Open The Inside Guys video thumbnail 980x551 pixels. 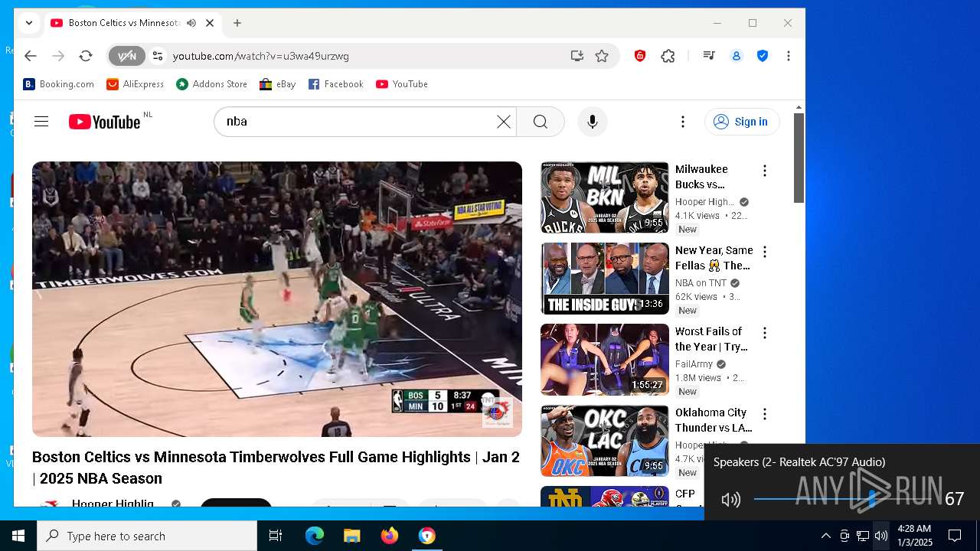tap(605, 279)
